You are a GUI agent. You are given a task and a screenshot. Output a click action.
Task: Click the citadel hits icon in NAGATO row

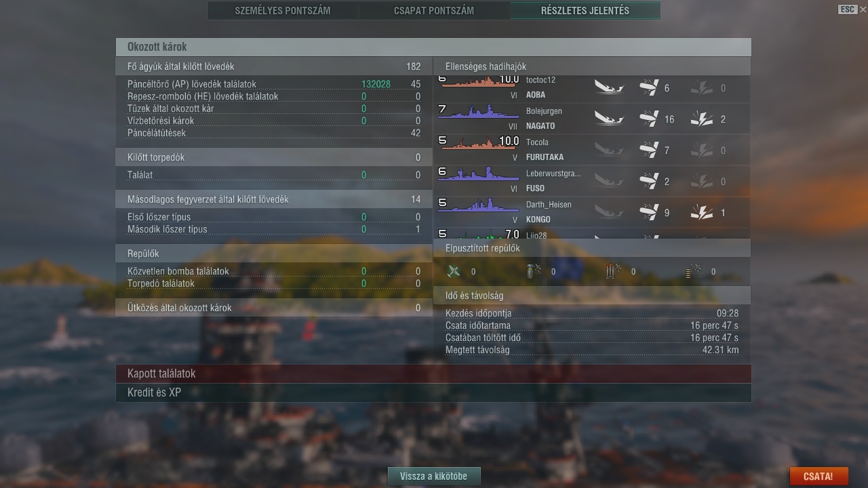click(x=701, y=119)
